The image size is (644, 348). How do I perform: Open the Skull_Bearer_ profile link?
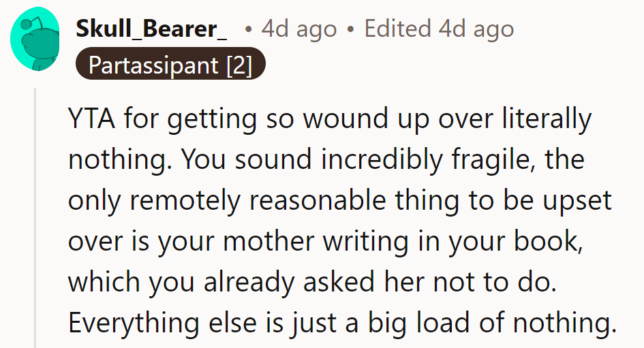pyautogui.click(x=152, y=29)
